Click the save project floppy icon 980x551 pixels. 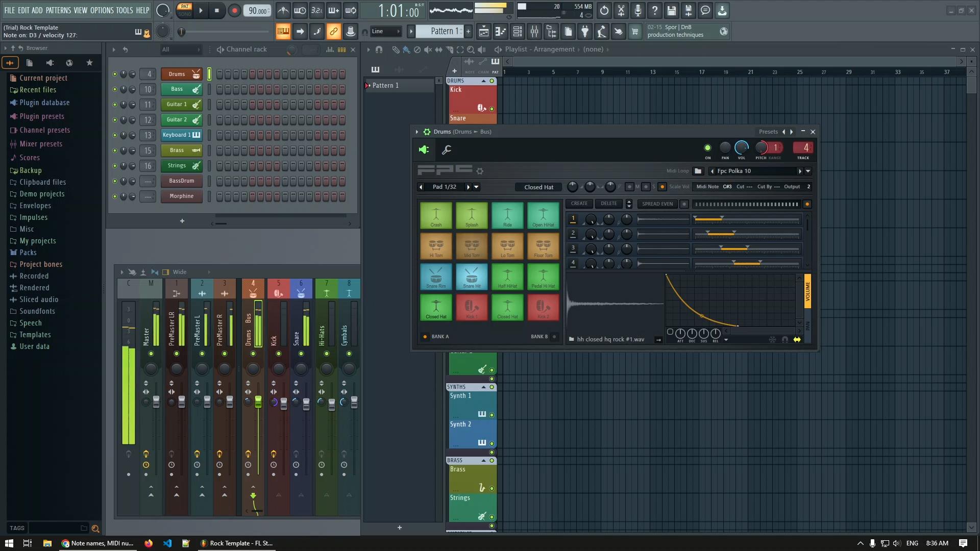coord(672,10)
